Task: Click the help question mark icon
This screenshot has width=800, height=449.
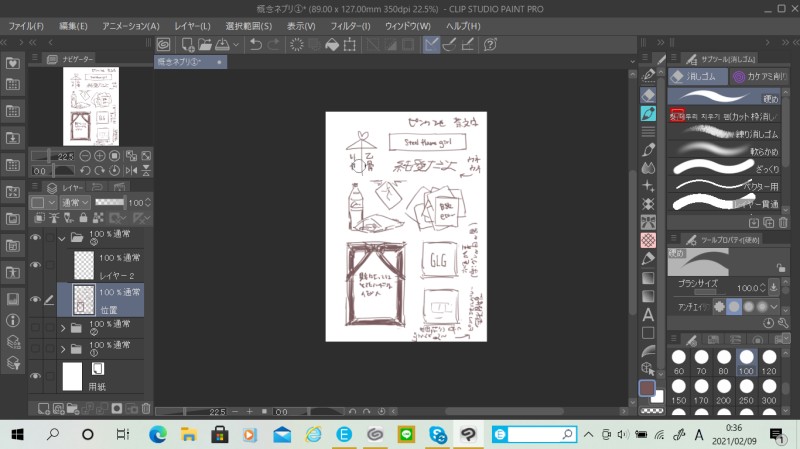Action: pos(490,45)
